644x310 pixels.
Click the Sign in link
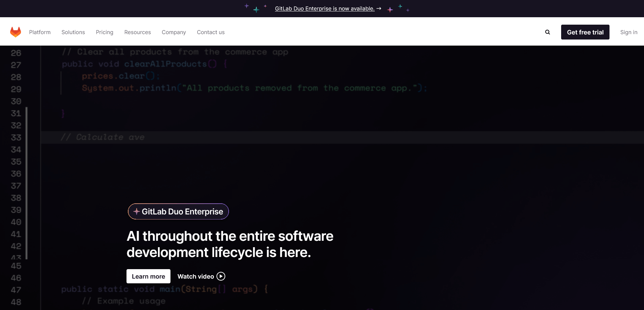[628, 32]
